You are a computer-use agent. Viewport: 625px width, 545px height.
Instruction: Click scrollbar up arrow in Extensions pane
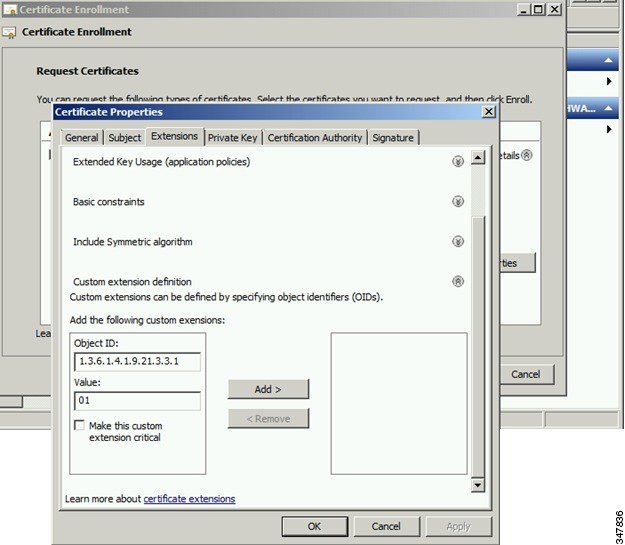478,157
